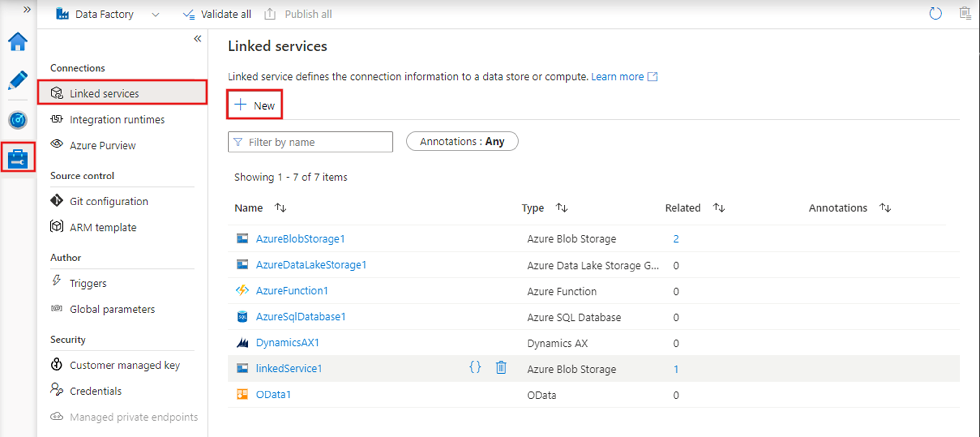Screen dimensions: 980x437
Task: Click the discard all icon top right
Action: coord(964,13)
